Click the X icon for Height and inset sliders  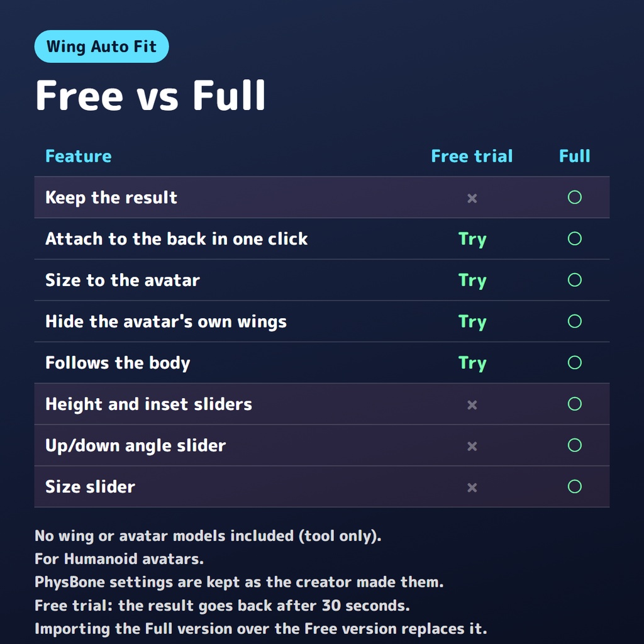coord(472,405)
